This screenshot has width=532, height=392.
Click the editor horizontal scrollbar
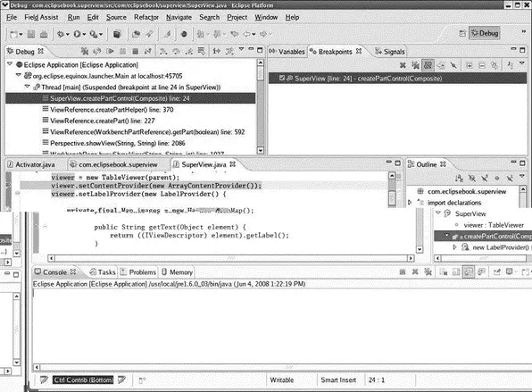coord(231,258)
